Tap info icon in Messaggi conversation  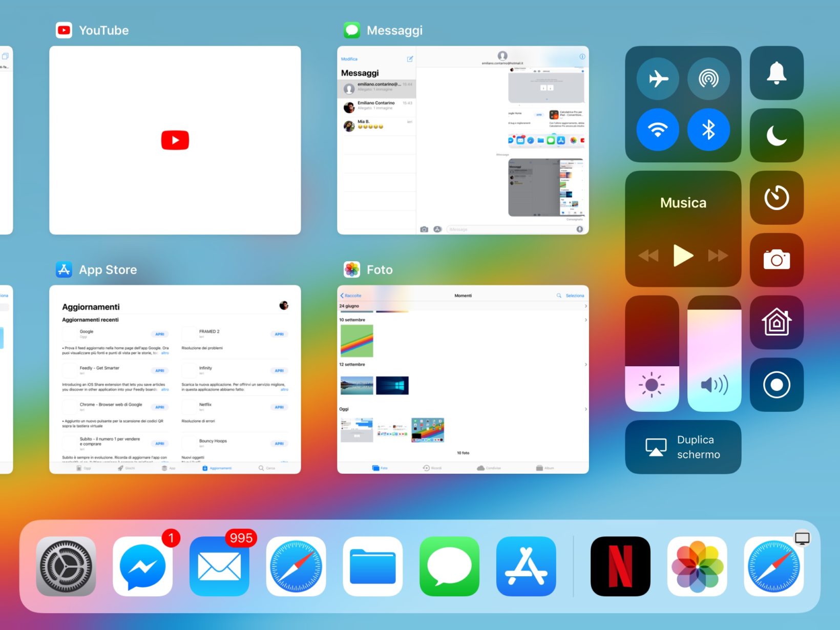click(x=582, y=56)
